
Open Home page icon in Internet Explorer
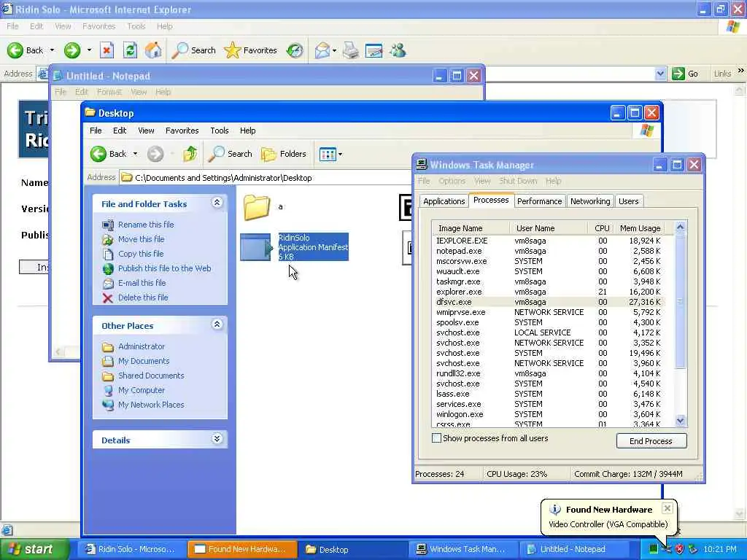[x=153, y=50]
